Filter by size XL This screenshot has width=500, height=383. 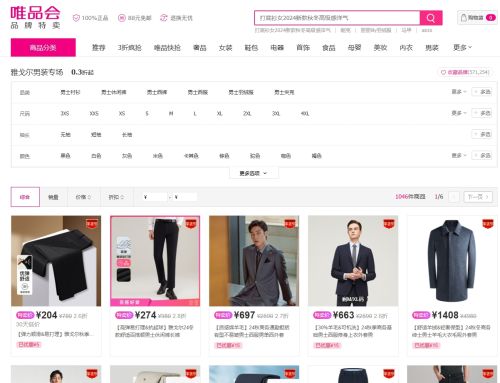click(219, 114)
